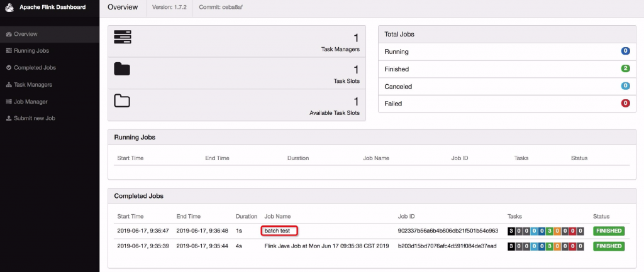Image resolution: width=644 pixels, height=272 pixels.
Task: Click the Overview page heading
Action: click(123, 8)
